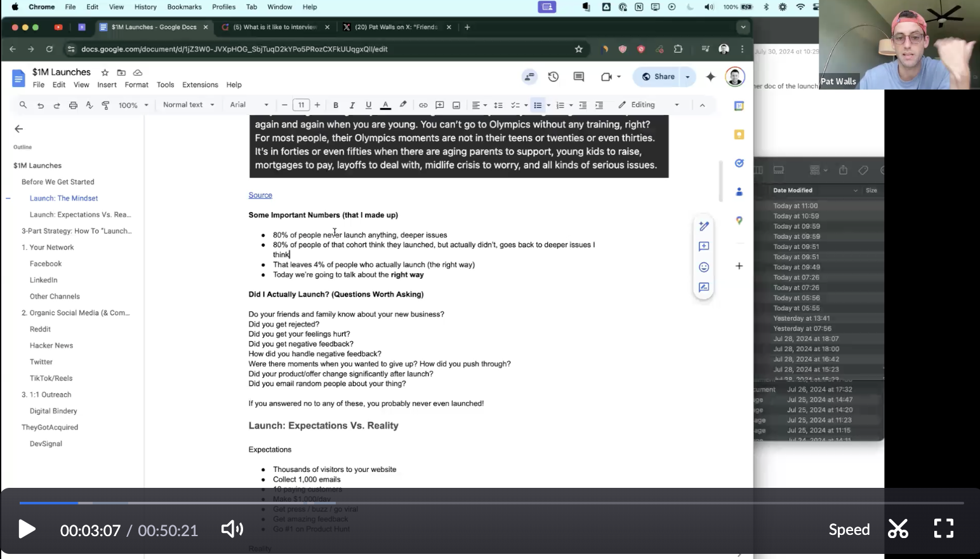Image resolution: width=980 pixels, height=559 pixels.
Task: Insert a link from the toolbar
Action: 423,105
